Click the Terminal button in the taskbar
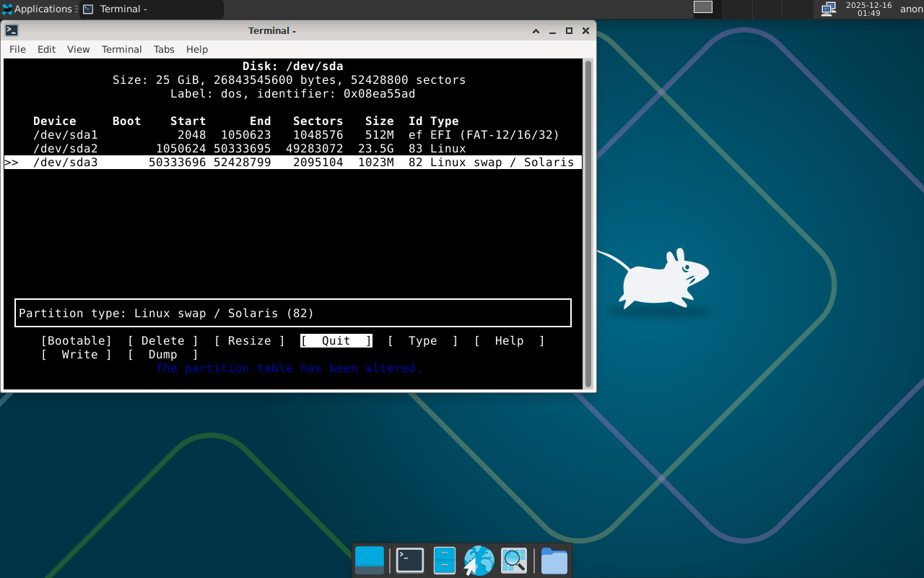 pyautogui.click(x=152, y=9)
